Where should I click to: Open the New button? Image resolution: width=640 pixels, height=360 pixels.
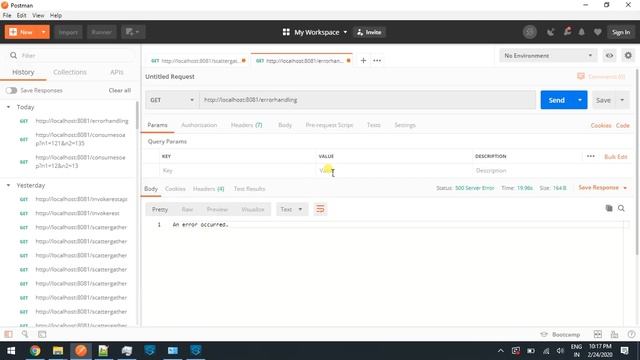tap(22, 32)
